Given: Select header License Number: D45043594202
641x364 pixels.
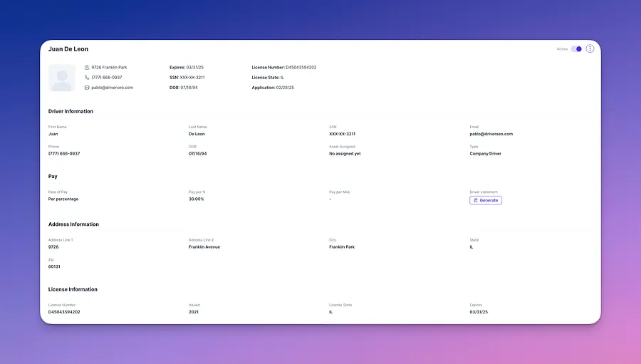Looking at the screenshot, I should 284,68.
